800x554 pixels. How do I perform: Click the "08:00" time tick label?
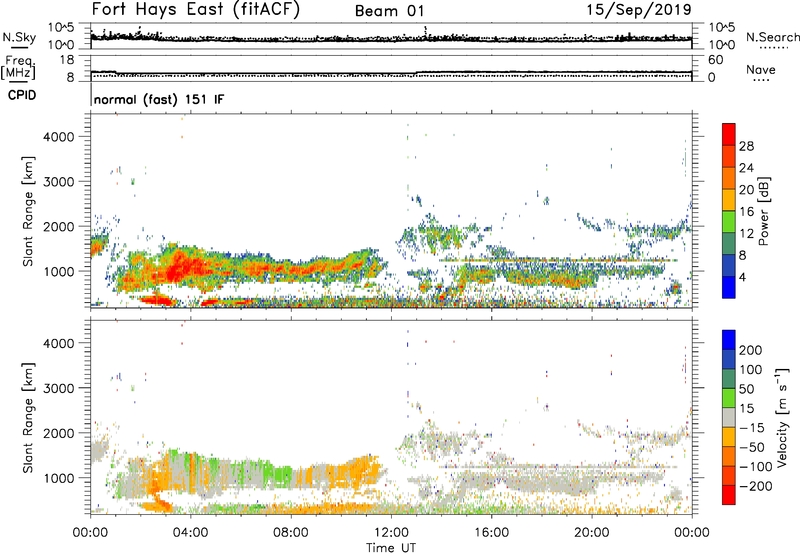click(x=291, y=533)
